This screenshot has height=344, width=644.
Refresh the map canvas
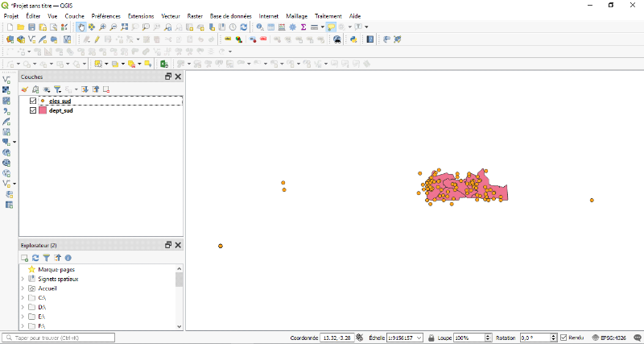coord(243,27)
